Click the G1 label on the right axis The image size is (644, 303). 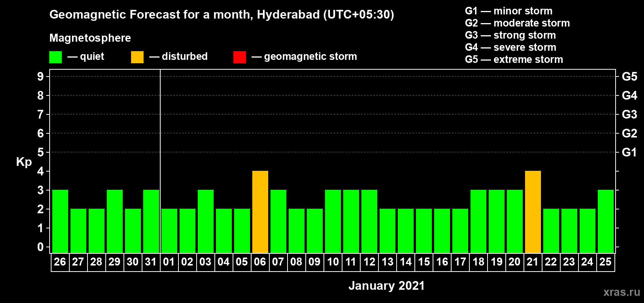pyautogui.click(x=629, y=152)
